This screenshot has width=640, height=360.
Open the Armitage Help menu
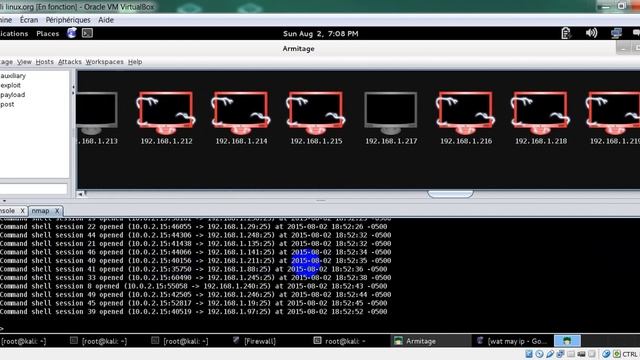(x=135, y=62)
